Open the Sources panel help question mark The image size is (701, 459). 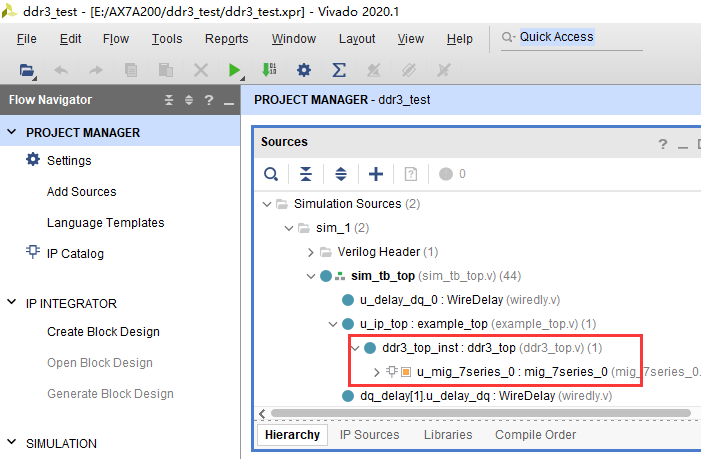coord(663,144)
